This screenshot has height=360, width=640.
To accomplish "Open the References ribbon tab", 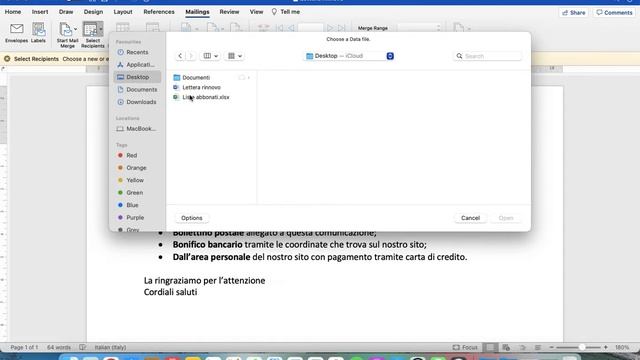I will coord(159,12).
